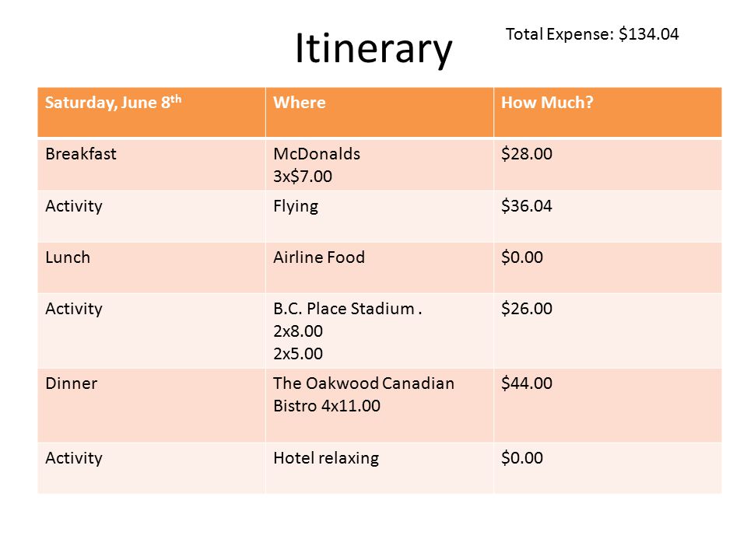Select the Flying activity cell

tap(379, 216)
